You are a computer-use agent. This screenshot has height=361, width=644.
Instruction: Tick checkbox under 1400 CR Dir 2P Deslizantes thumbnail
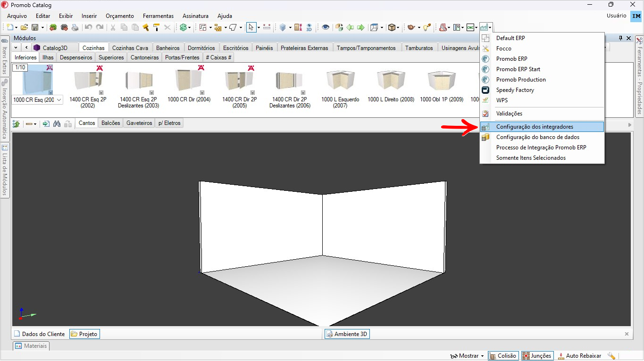(x=303, y=93)
